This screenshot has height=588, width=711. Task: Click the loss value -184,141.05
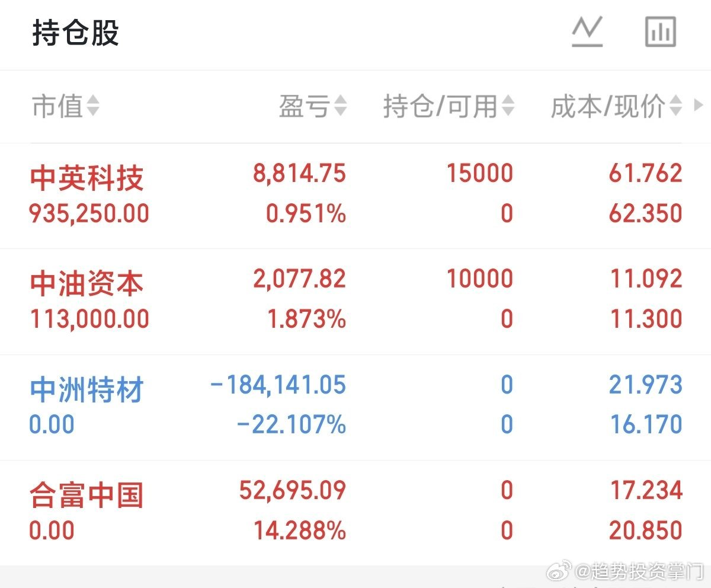click(x=275, y=385)
